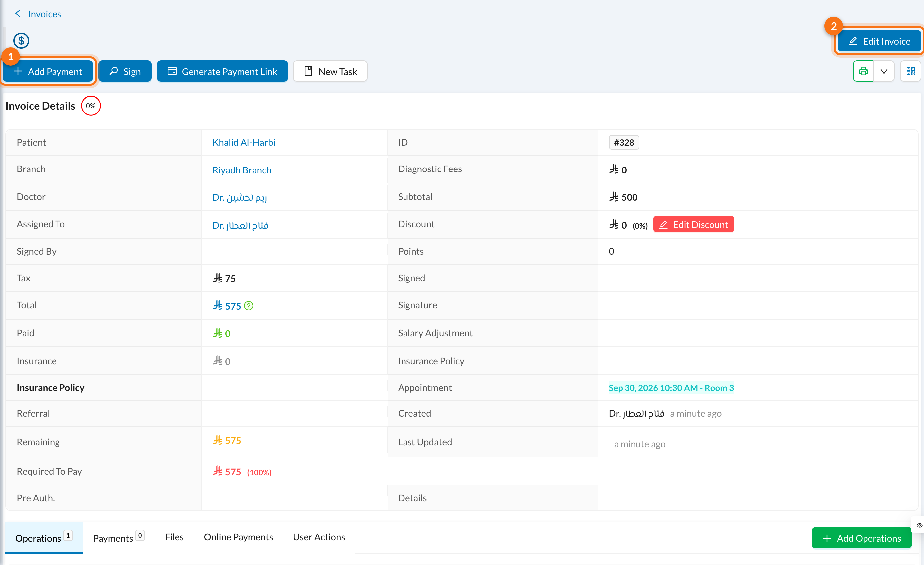
Task: Open the Files tab
Action: [174, 537]
